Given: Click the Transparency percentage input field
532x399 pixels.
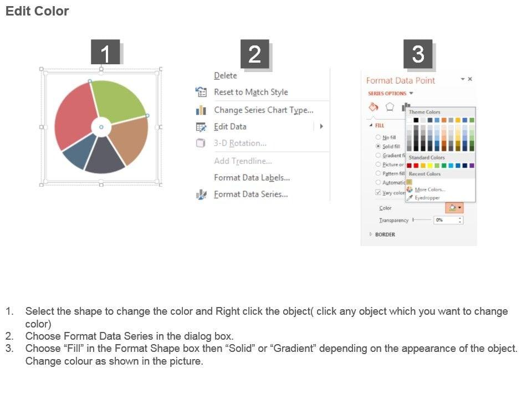Looking at the screenshot, I should point(446,220).
